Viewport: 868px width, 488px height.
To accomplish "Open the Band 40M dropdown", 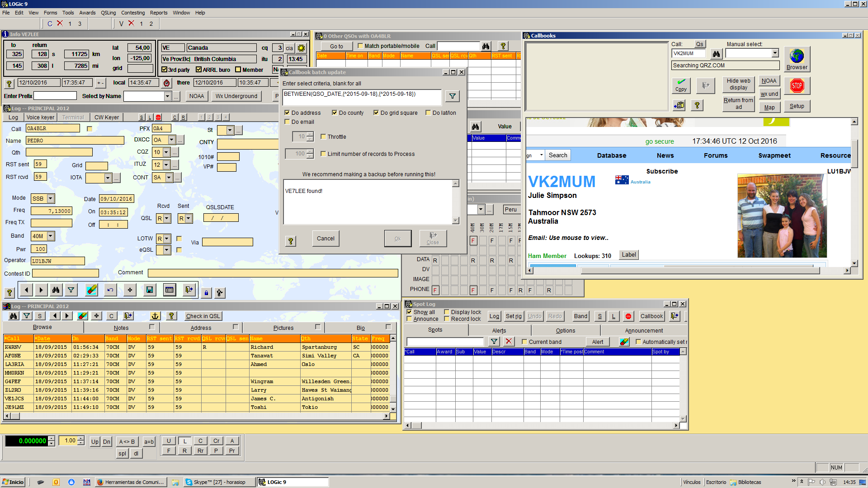I will (51, 236).
